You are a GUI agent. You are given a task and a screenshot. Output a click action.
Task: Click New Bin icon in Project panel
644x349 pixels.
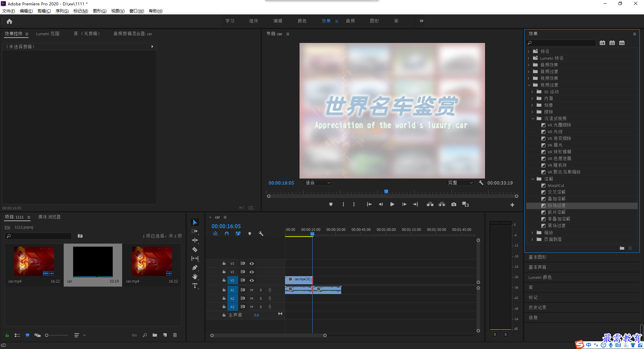click(x=155, y=335)
